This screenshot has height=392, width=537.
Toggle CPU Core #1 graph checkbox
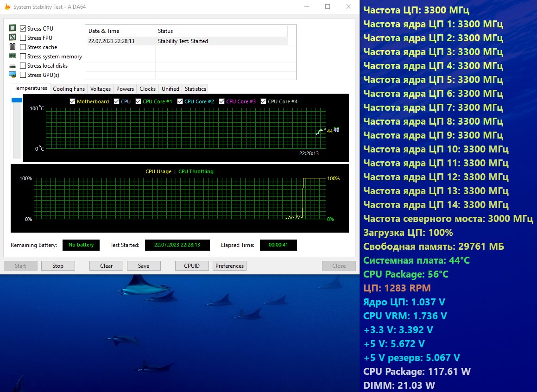[139, 101]
